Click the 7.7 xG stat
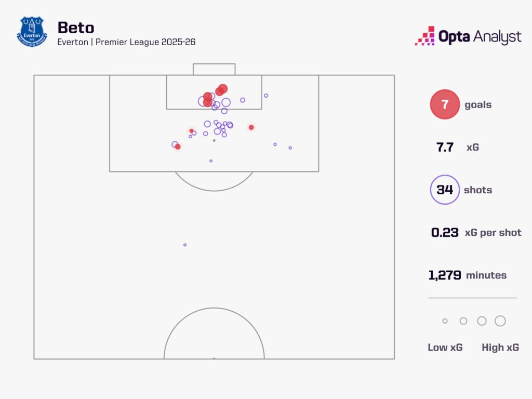Image resolution: width=532 pixels, height=399 pixels. coord(445,147)
